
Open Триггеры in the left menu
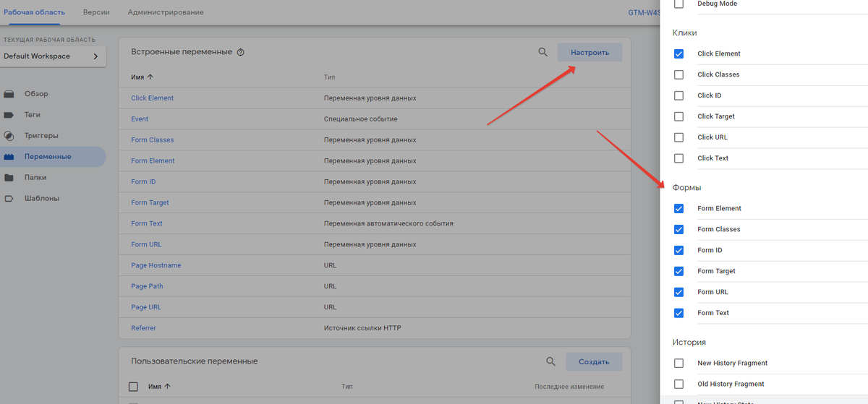pos(41,136)
